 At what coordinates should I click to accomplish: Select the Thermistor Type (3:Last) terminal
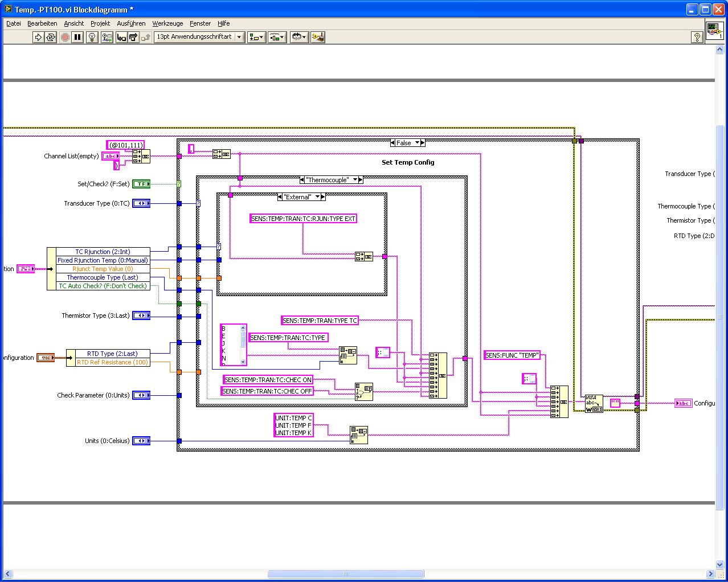pos(141,315)
